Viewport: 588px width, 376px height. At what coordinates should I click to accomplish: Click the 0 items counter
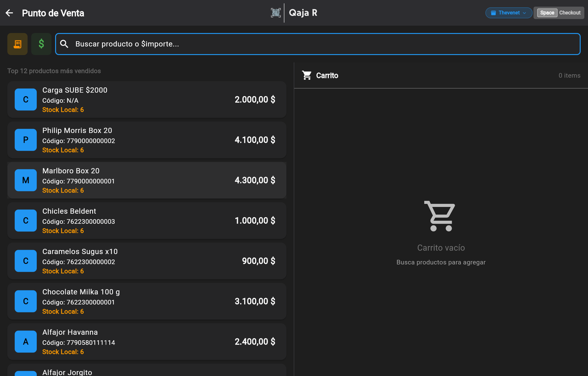[x=569, y=75]
